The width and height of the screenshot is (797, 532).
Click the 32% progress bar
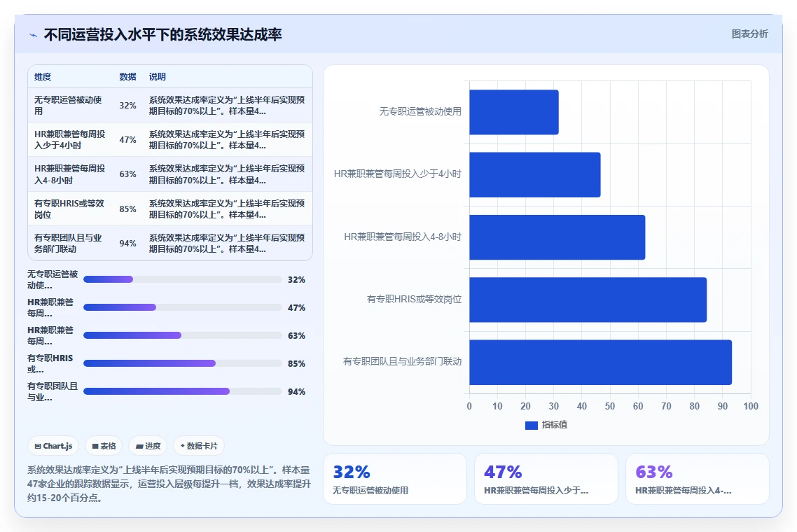tap(183, 279)
